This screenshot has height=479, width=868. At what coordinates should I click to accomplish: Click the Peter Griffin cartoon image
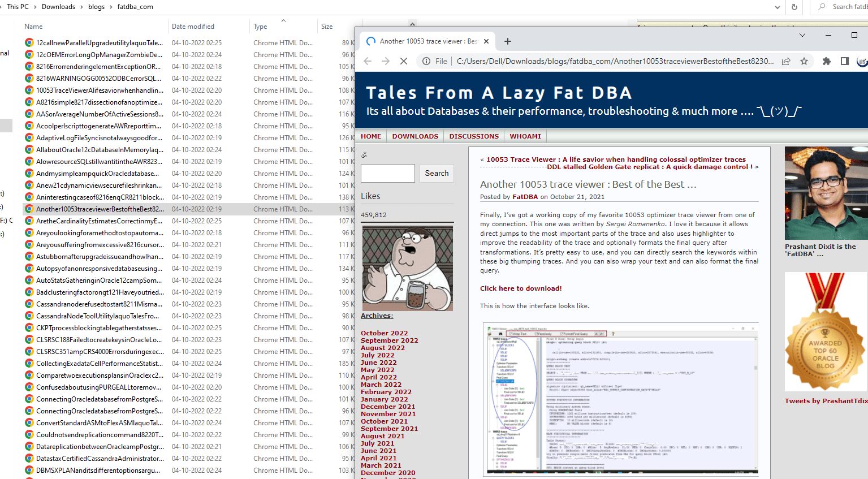coord(407,268)
